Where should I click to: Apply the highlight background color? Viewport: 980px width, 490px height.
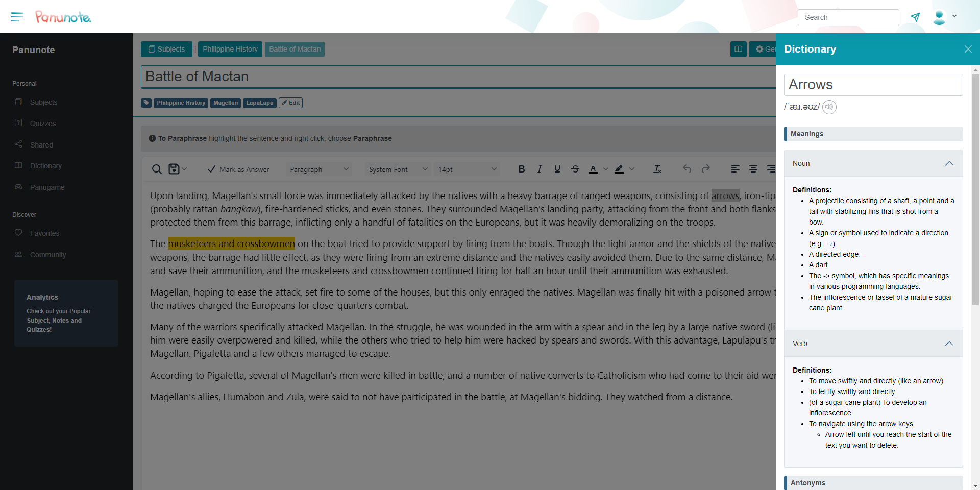619,169
